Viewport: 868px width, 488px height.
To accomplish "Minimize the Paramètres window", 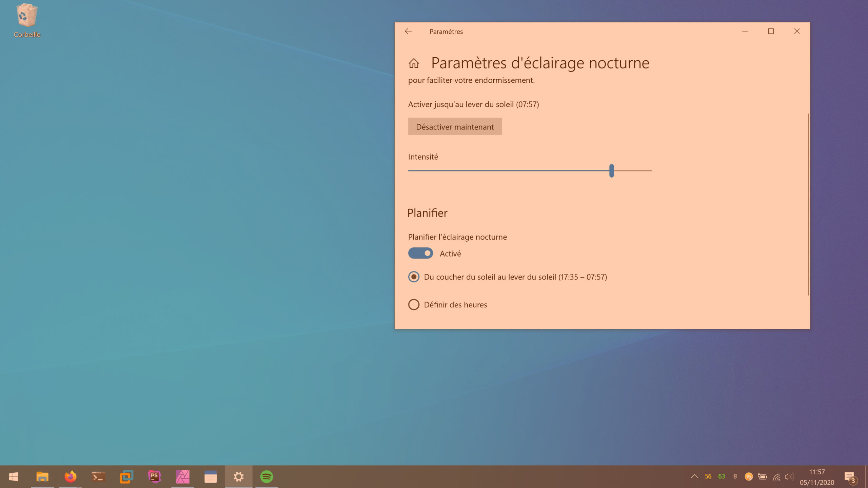I will (745, 31).
